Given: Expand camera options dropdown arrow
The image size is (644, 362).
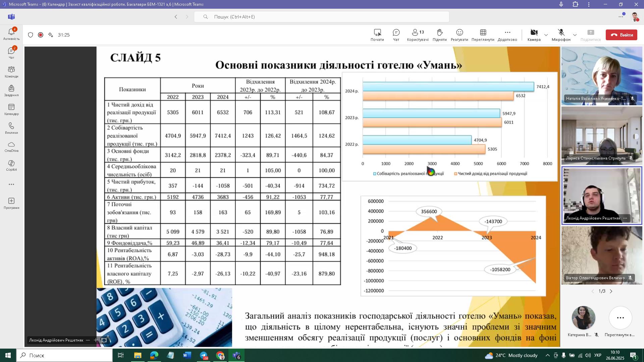Looking at the screenshot, I should pos(546,35).
